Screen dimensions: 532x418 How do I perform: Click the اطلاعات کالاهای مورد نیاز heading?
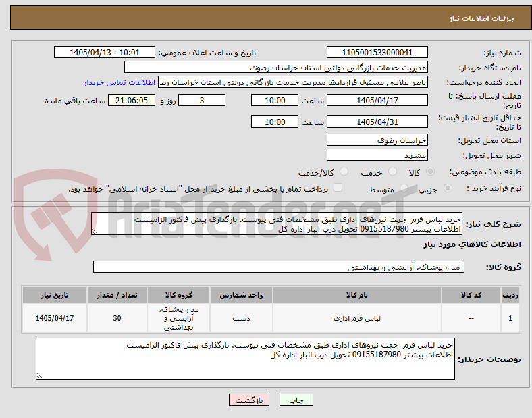point(472,244)
